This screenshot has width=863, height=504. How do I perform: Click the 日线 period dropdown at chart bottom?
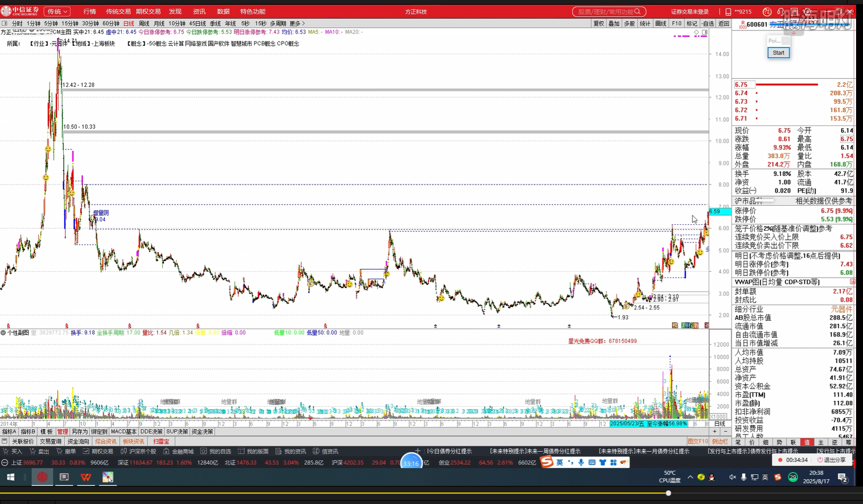[720, 424]
